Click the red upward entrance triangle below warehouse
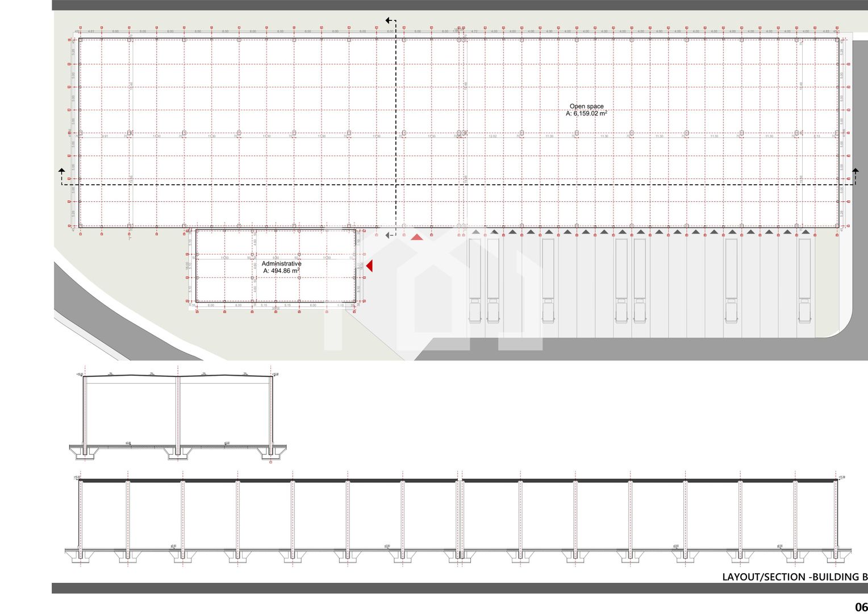Image resolution: width=868 pixels, height=614 pixels. (417, 237)
